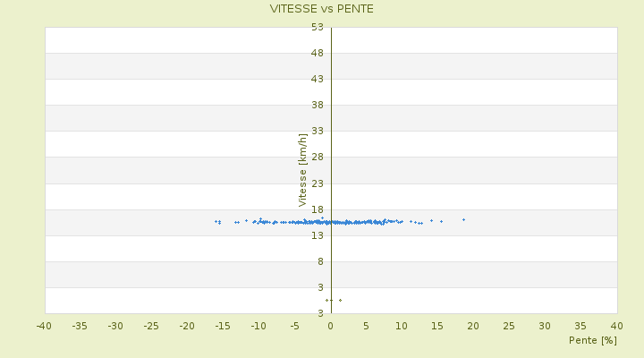This screenshot has height=358, width=644.
Task: Select the leftmost data point in the scatter
Action: click(216, 221)
